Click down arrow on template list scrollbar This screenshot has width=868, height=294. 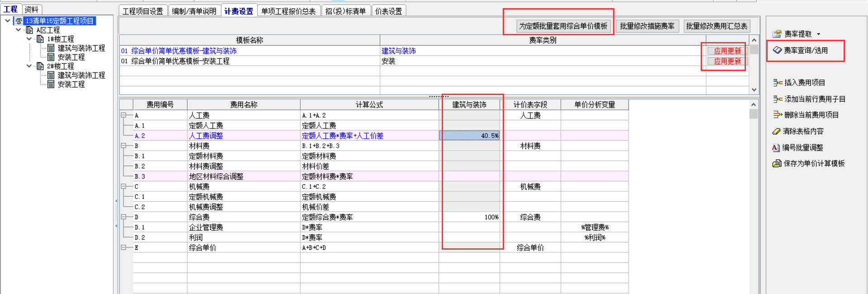[x=754, y=90]
